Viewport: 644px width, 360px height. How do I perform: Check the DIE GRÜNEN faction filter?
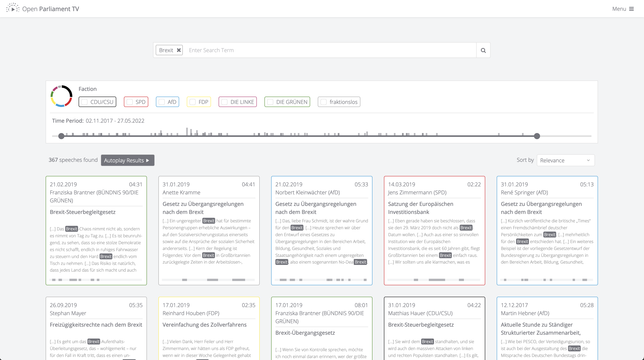(x=270, y=102)
